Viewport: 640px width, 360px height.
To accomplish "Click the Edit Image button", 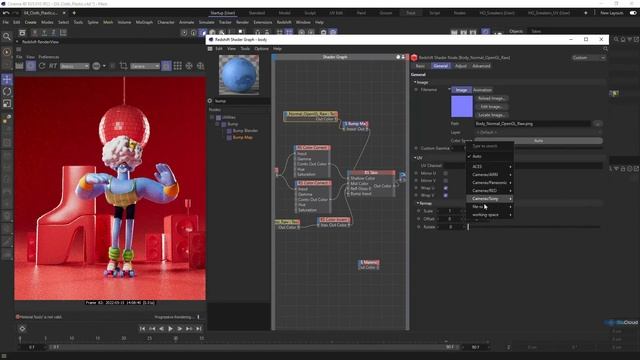I will click(491, 107).
